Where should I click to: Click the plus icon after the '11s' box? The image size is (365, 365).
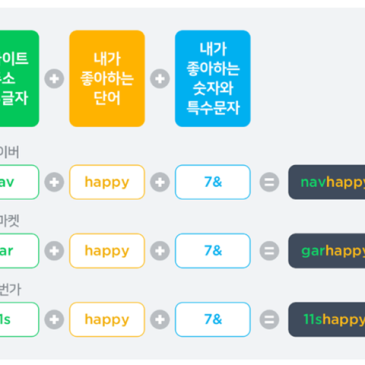pos(54,319)
